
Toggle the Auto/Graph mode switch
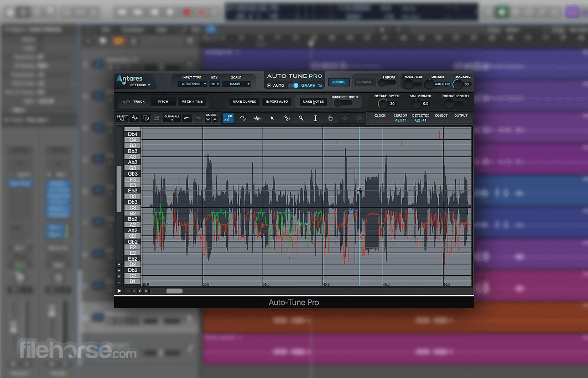tap(293, 86)
